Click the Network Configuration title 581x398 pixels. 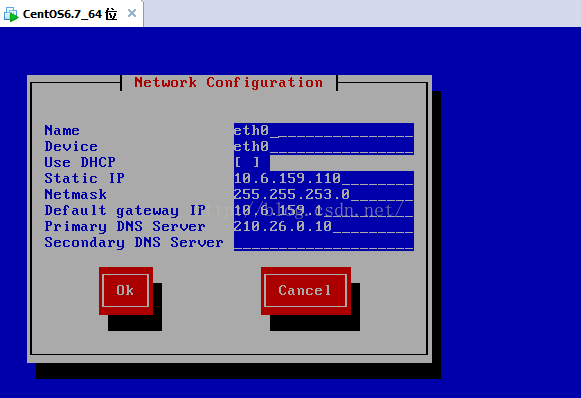point(229,82)
